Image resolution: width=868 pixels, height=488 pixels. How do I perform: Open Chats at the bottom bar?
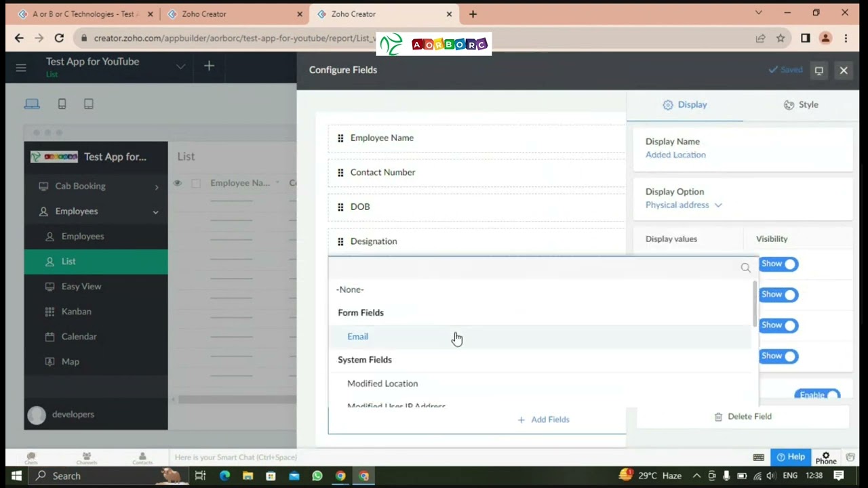tap(31, 458)
